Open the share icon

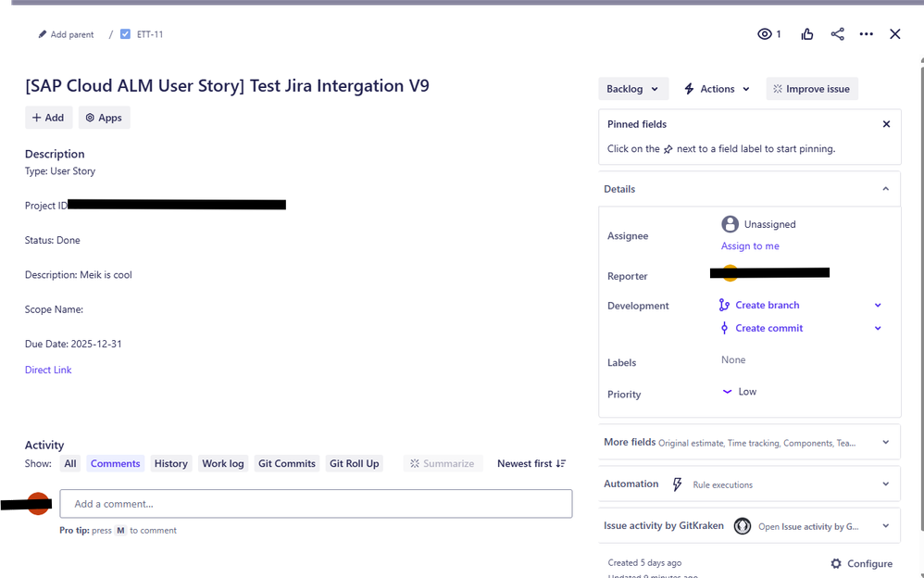(x=837, y=34)
